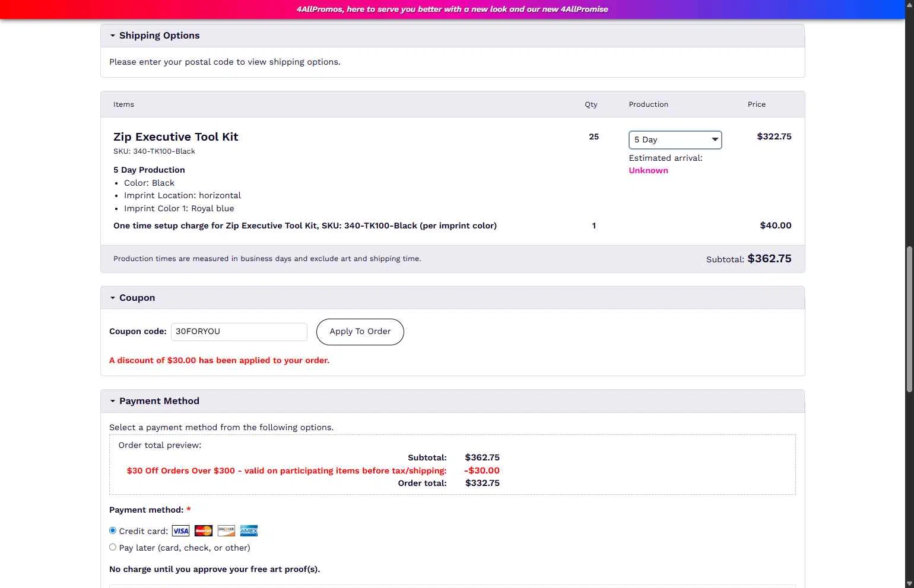Click the Discover card icon
Screen dimensions: 914x588
point(226,531)
